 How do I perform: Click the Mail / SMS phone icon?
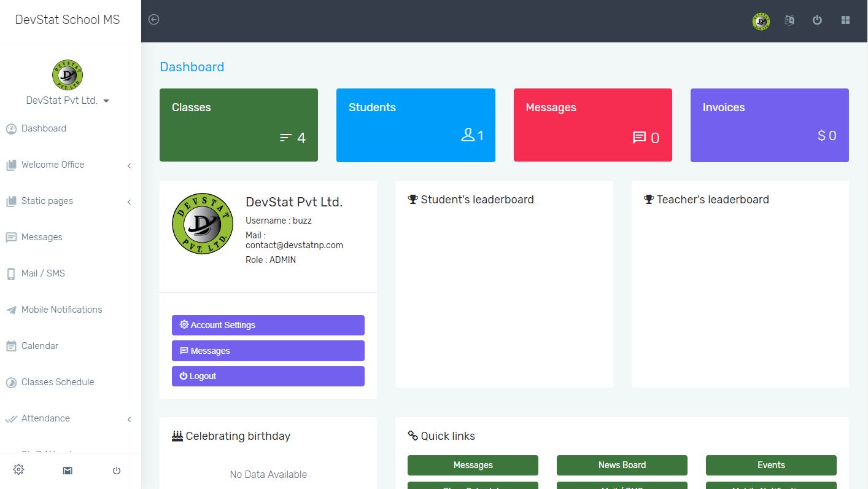[11, 274]
